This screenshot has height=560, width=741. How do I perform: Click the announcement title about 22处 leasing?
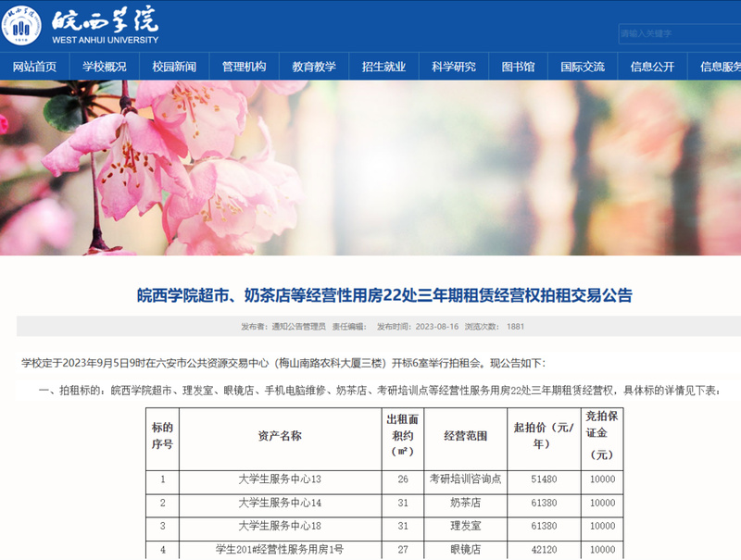[x=384, y=295]
